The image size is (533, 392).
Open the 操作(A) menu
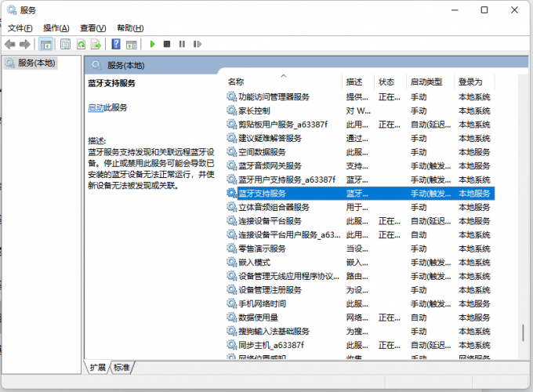pos(56,28)
